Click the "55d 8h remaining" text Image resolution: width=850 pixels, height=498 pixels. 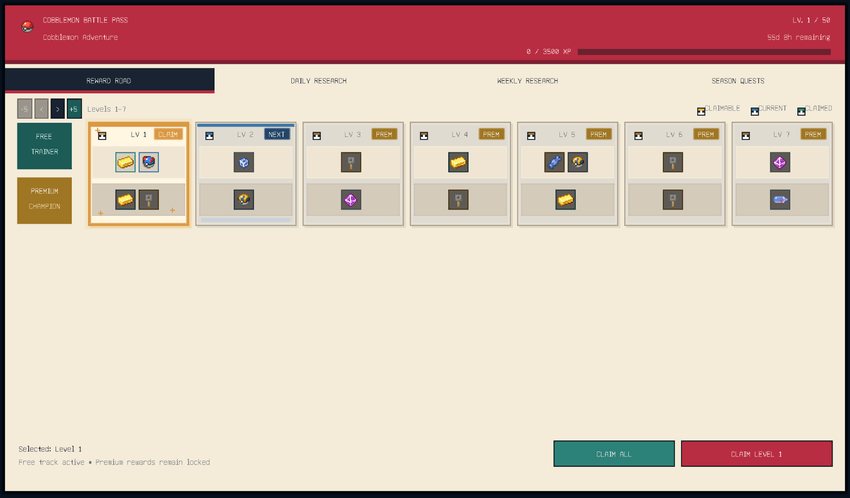tap(799, 37)
